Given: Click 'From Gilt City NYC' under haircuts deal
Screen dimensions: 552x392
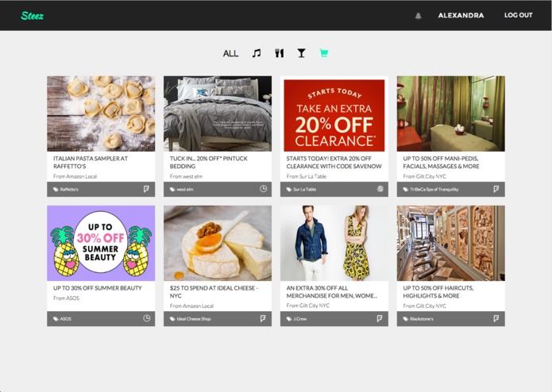Looking at the screenshot, I should tap(425, 306).
